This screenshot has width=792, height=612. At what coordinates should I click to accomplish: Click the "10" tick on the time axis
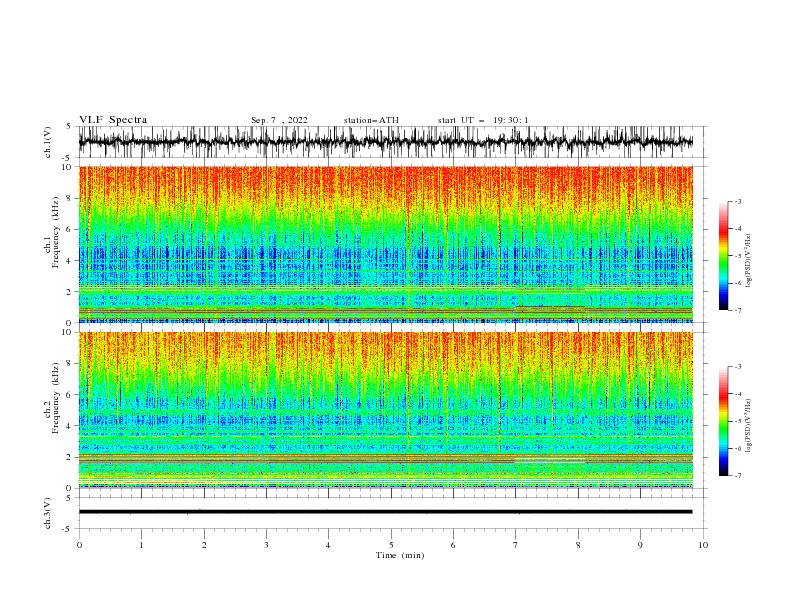[703, 545]
